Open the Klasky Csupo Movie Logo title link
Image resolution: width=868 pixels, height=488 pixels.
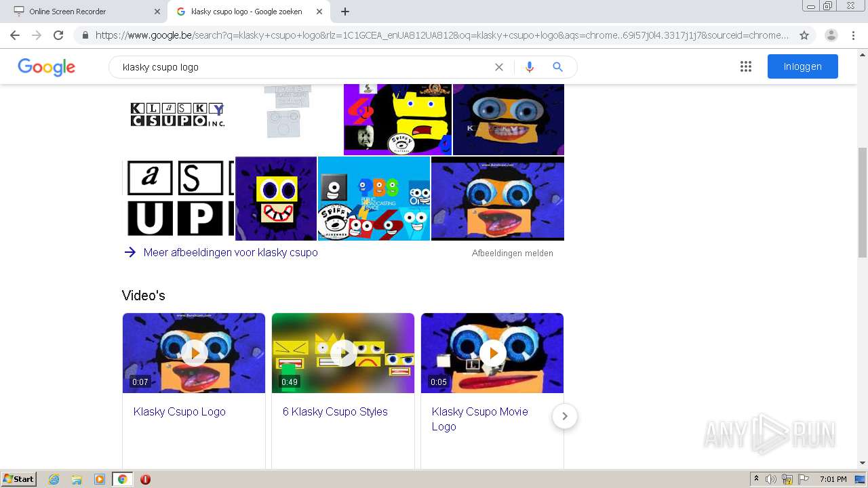pos(480,419)
